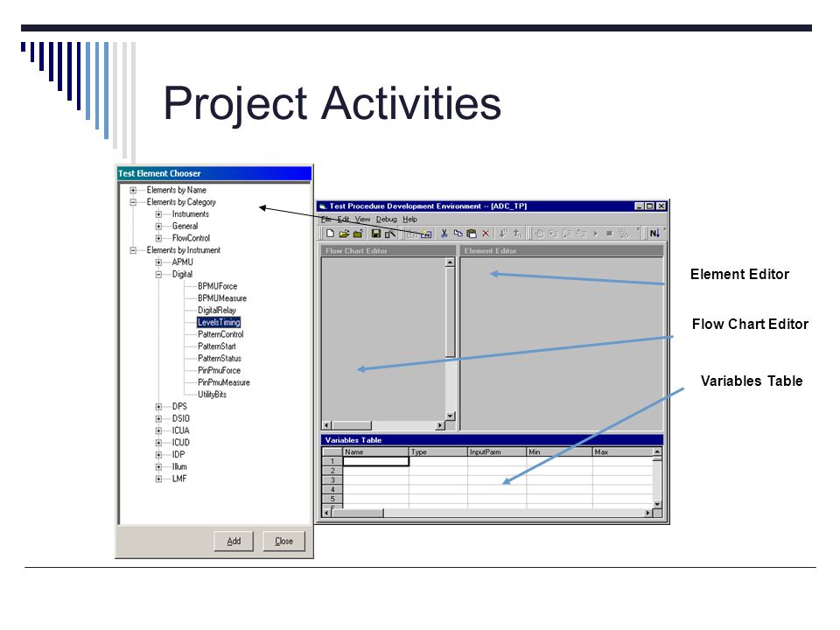Click the grayed icon right of the Stop icon

pos(623,234)
